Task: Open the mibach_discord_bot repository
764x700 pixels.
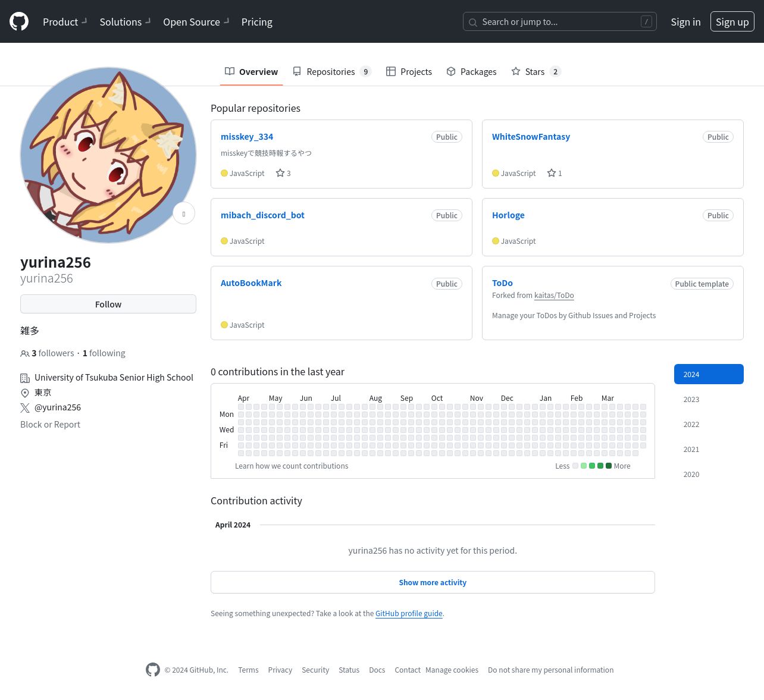Action: point(262,215)
